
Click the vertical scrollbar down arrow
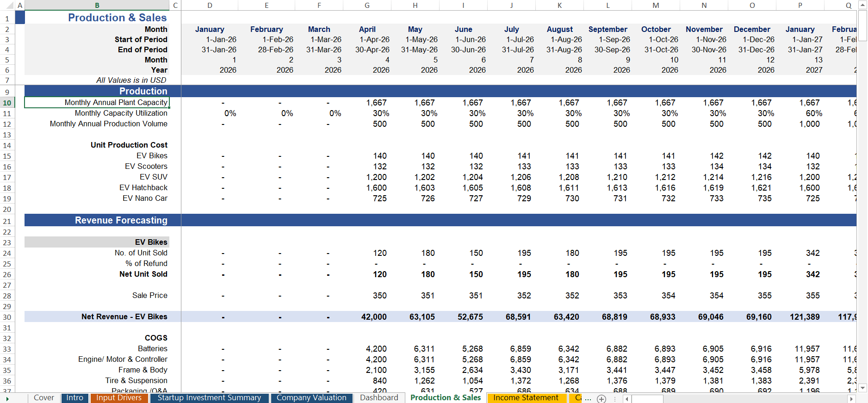[862, 387]
